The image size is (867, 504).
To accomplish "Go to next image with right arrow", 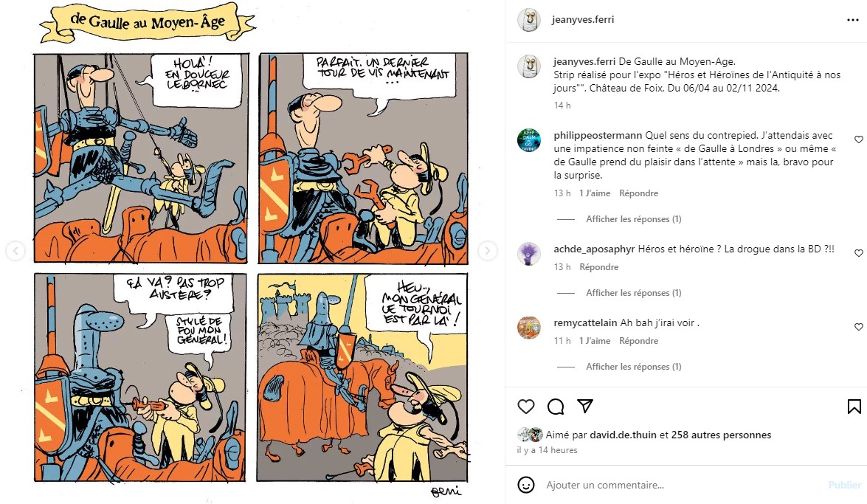I will coord(487,251).
